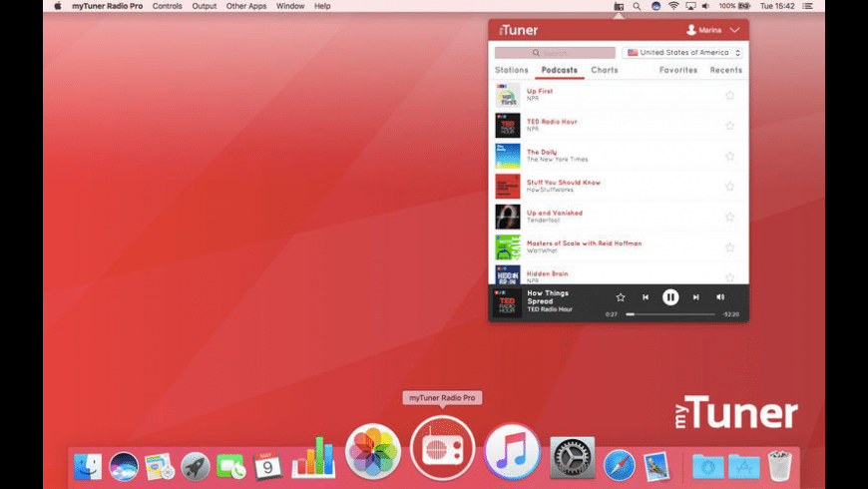Launch Safari from the Dock
Viewport: 868px width, 489px height.
point(619,465)
